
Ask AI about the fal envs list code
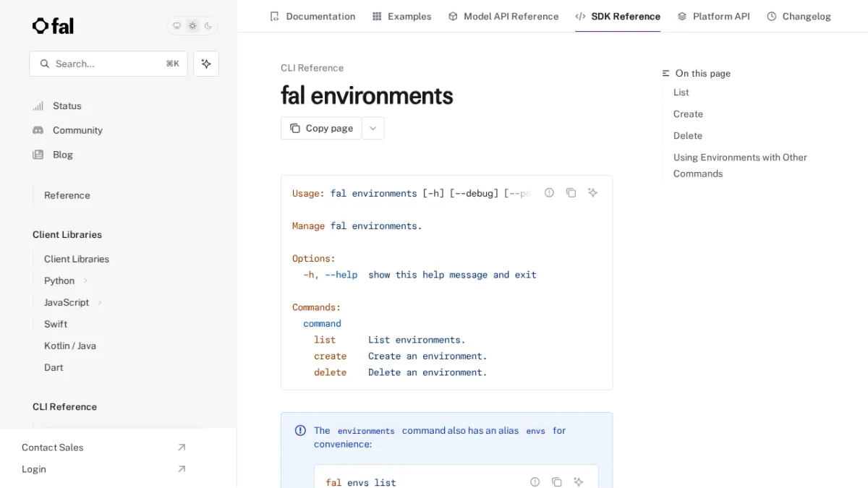[578, 481]
